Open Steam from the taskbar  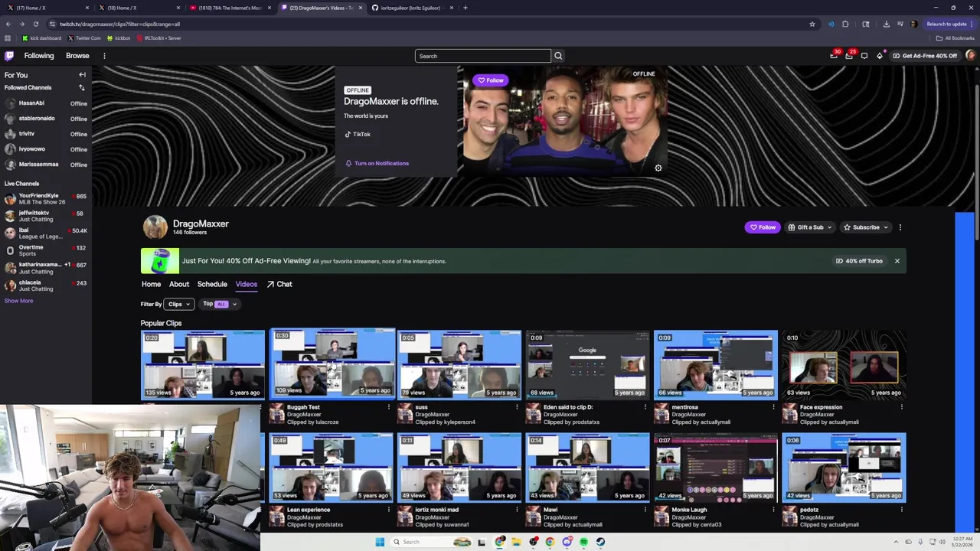coord(600,542)
